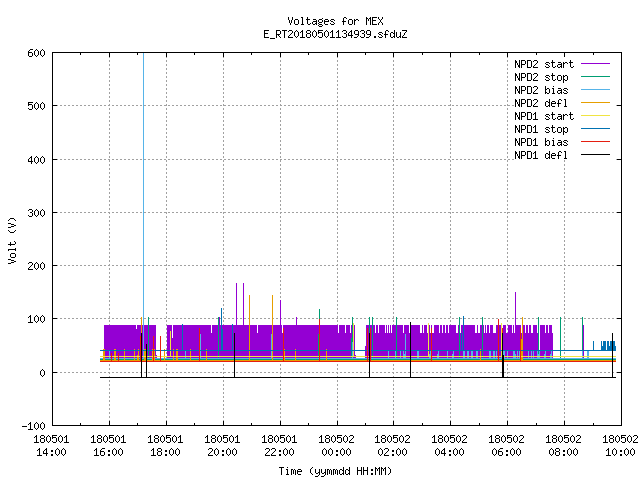The width and height of the screenshot is (640, 480).
Task: Click the x-axis tick '180501 20:00'
Action: click(222, 446)
